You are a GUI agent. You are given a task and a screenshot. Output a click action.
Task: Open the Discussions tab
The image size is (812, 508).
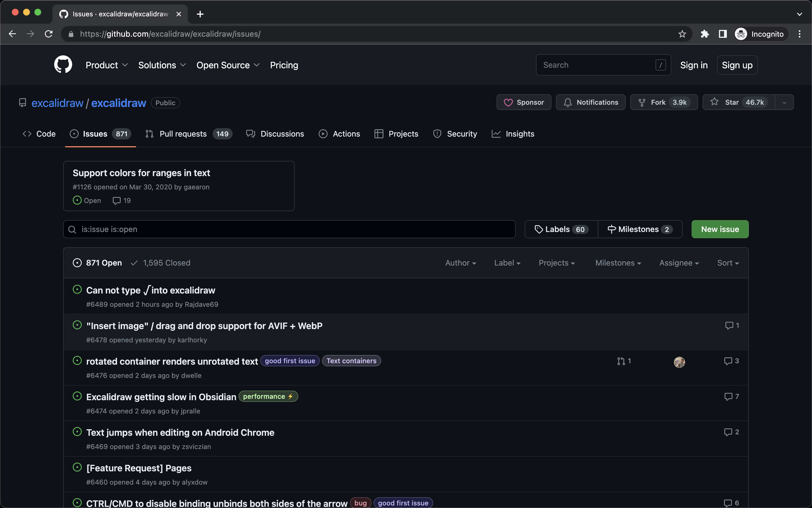tap(275, 134)
